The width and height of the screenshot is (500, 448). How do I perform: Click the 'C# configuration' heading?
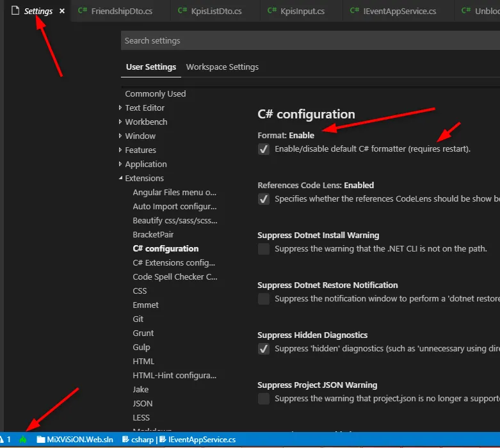pyautogui.click(x=306, y=114)
